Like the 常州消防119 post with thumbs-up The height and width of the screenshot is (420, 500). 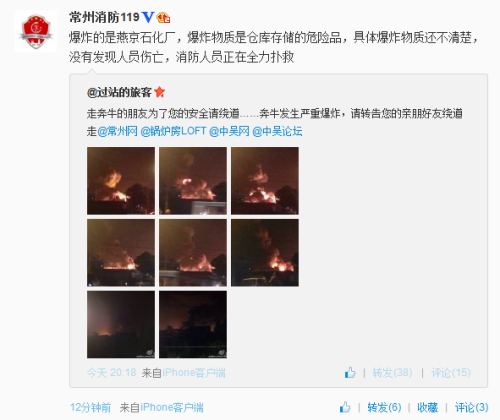coord(345,407)
